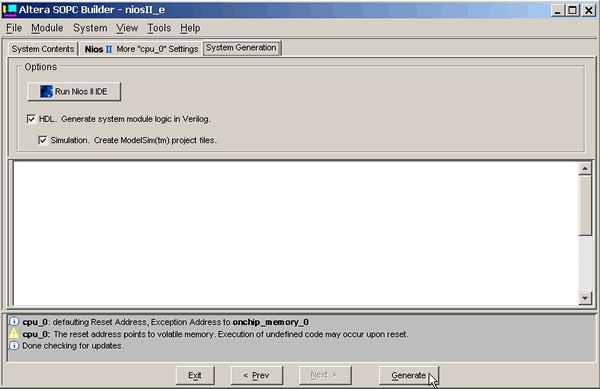Open the Tools menu
The width and height of the screenshot is (600, 389).
(159, 28)
